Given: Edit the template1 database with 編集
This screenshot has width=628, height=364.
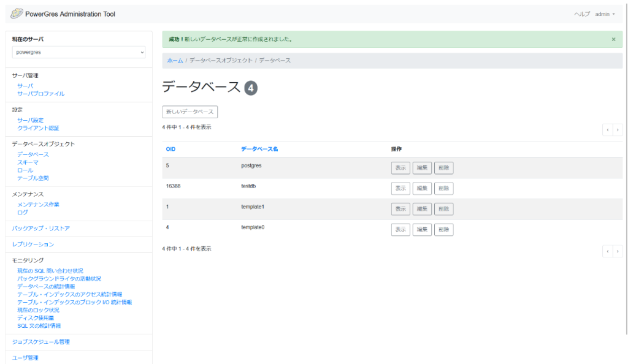Looking at the screenshot, I should 422,209.
